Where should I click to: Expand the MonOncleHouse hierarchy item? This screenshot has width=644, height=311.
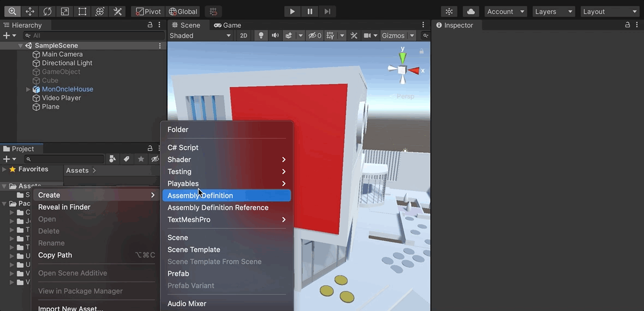(x=28, y=89)
